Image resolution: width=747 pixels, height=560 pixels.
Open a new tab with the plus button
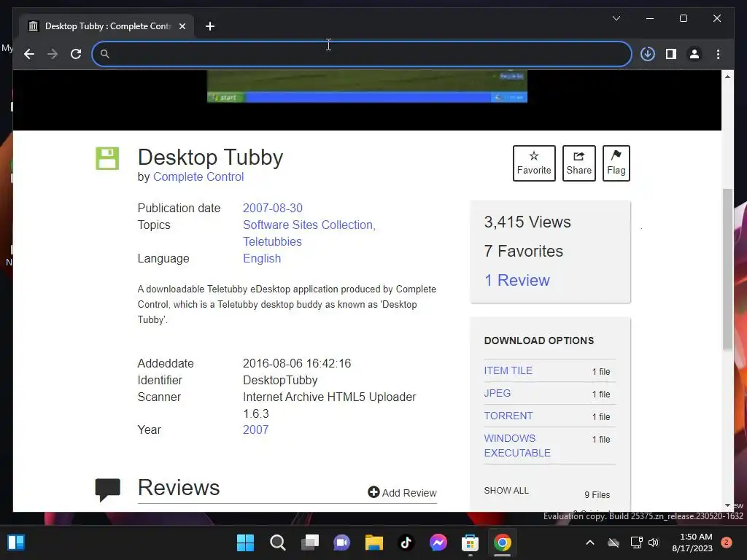(210, 26)
